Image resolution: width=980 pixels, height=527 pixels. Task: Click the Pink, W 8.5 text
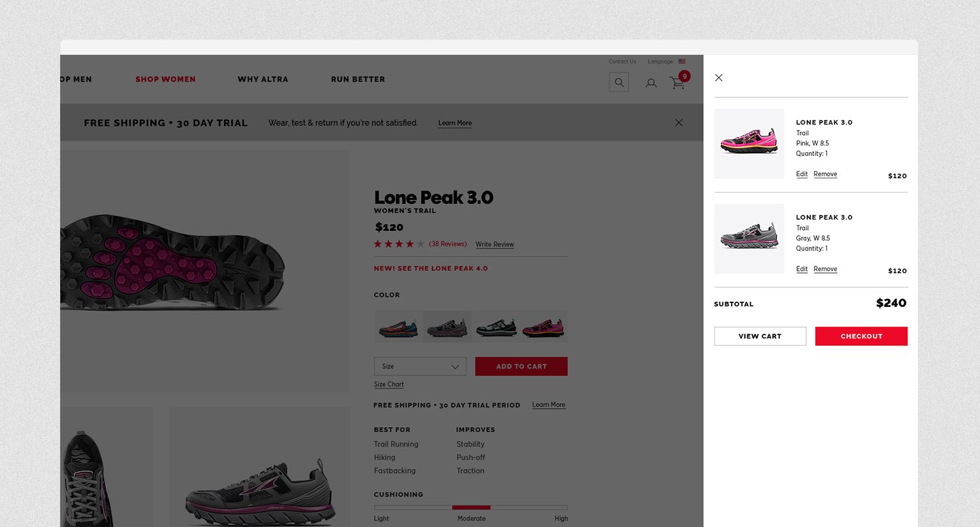point(812,143)
